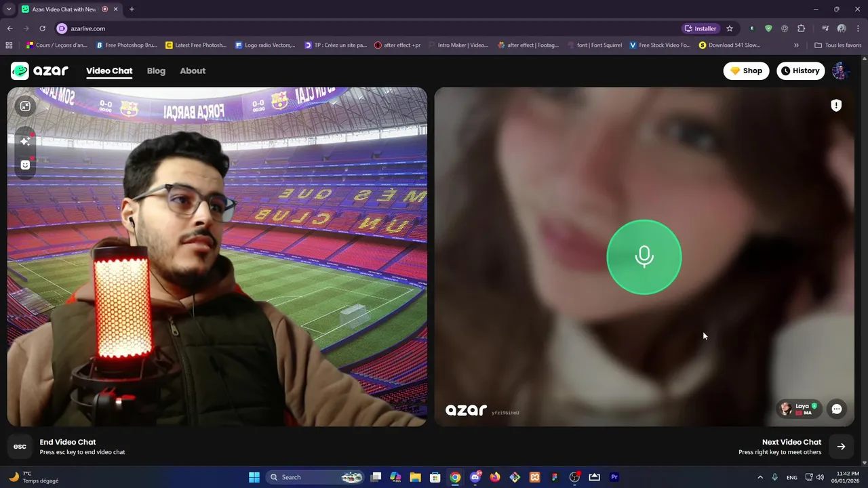Open OBS Studio from taskbar
Image resolution: width=868 pixels, height=488 pixels.
(x=574, y=477)
